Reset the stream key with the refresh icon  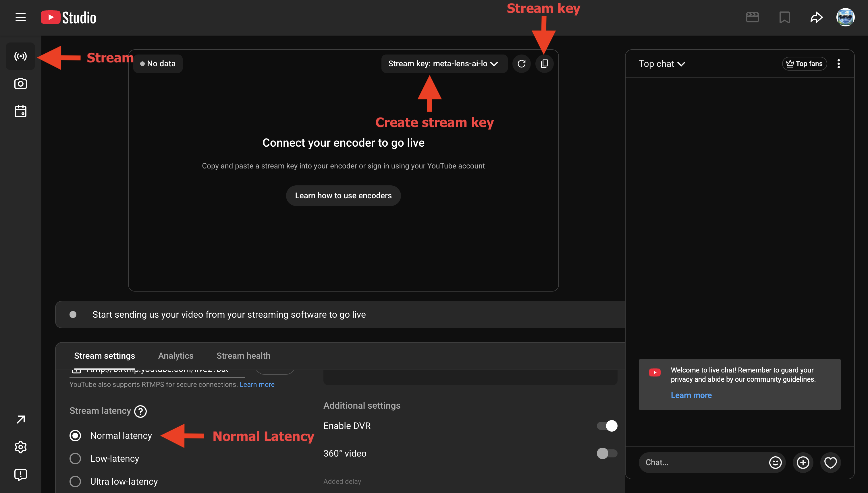521,63
